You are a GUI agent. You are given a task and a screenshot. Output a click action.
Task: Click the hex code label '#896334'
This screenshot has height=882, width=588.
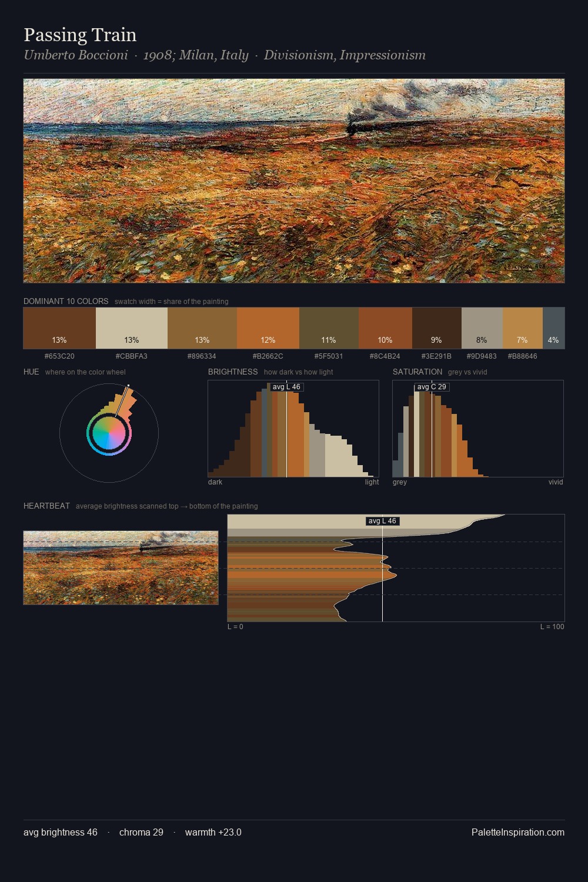202,356
